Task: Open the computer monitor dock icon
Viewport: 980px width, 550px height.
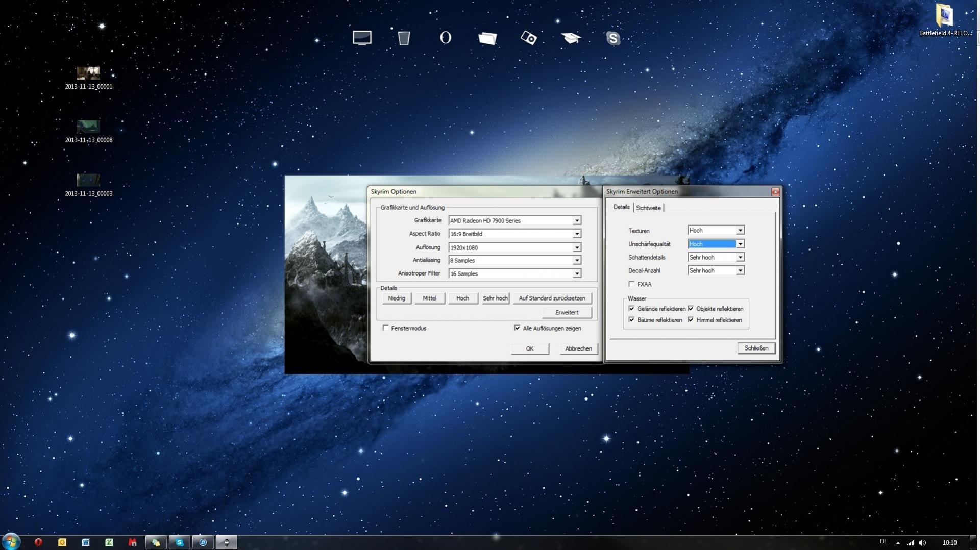Action: [x=362, y=38]
